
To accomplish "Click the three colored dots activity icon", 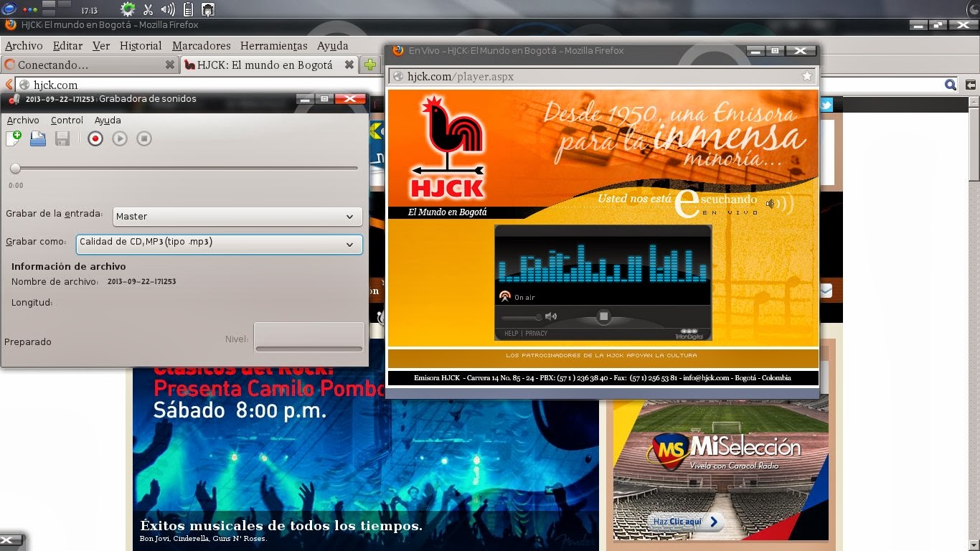I will click(30, 10).
